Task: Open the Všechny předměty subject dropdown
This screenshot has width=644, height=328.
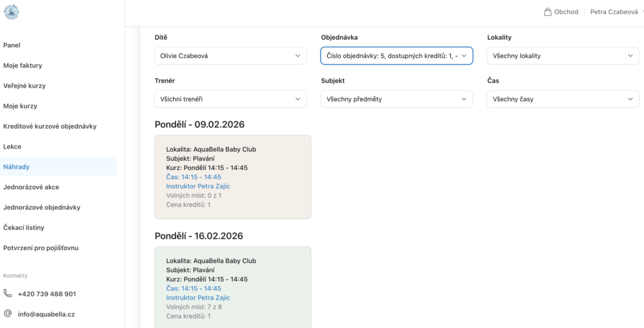Action: tap(396, 99)
